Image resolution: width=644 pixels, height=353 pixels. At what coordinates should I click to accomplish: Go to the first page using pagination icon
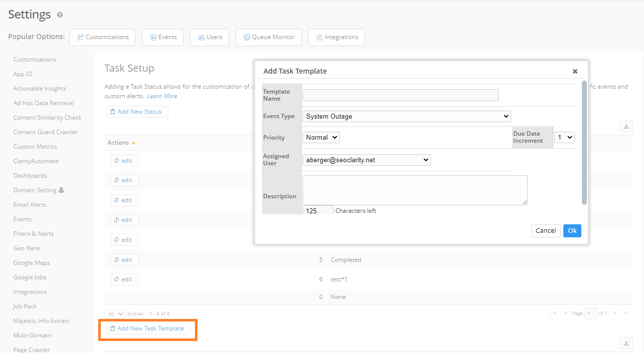pyautogui.click(x=554, y=313)
